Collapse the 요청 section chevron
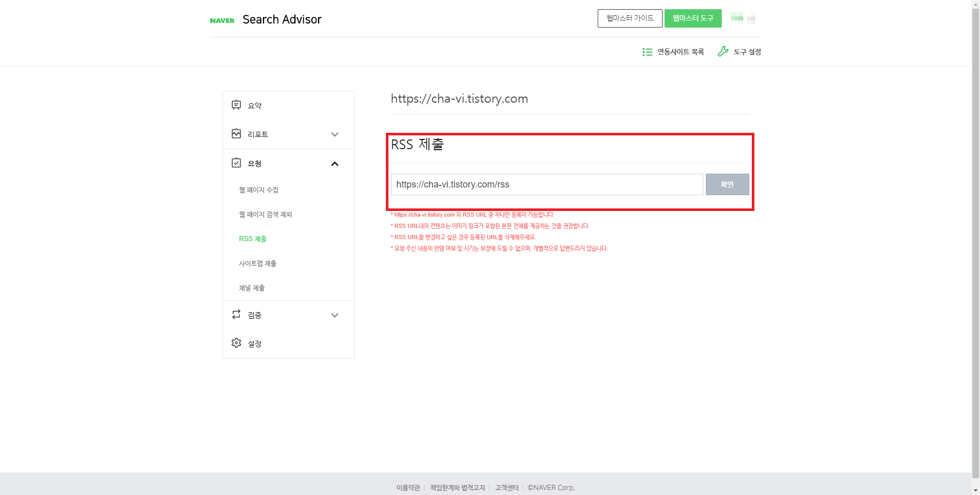 click(x=335, y=163)
